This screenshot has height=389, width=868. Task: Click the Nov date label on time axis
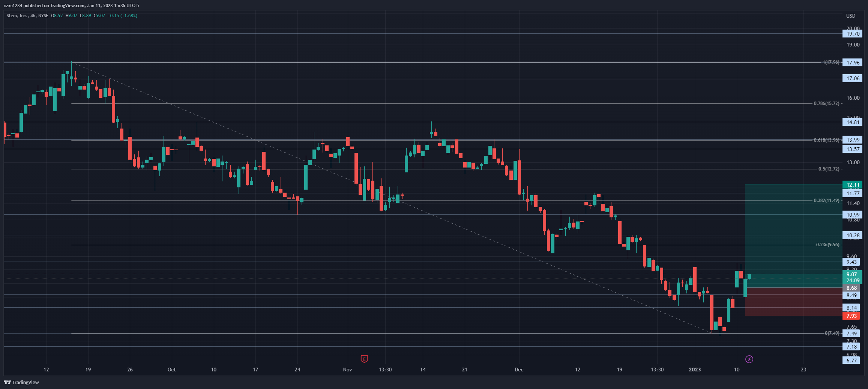347,370
